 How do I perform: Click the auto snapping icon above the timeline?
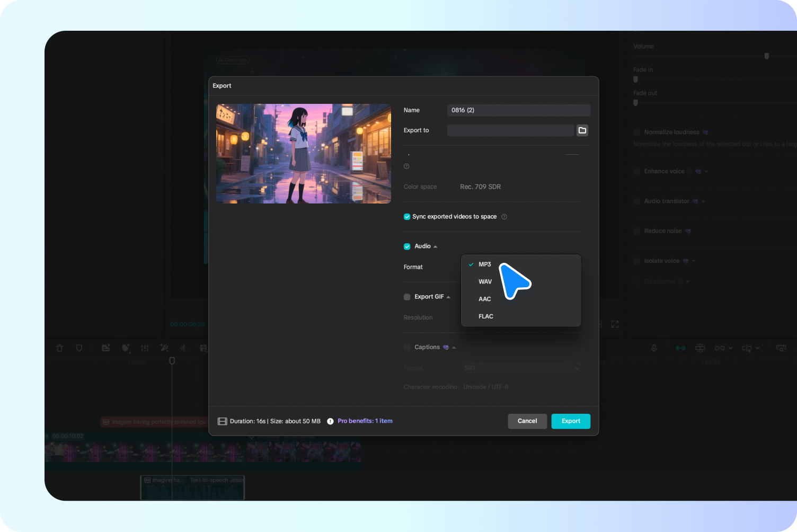coord(700,348)
